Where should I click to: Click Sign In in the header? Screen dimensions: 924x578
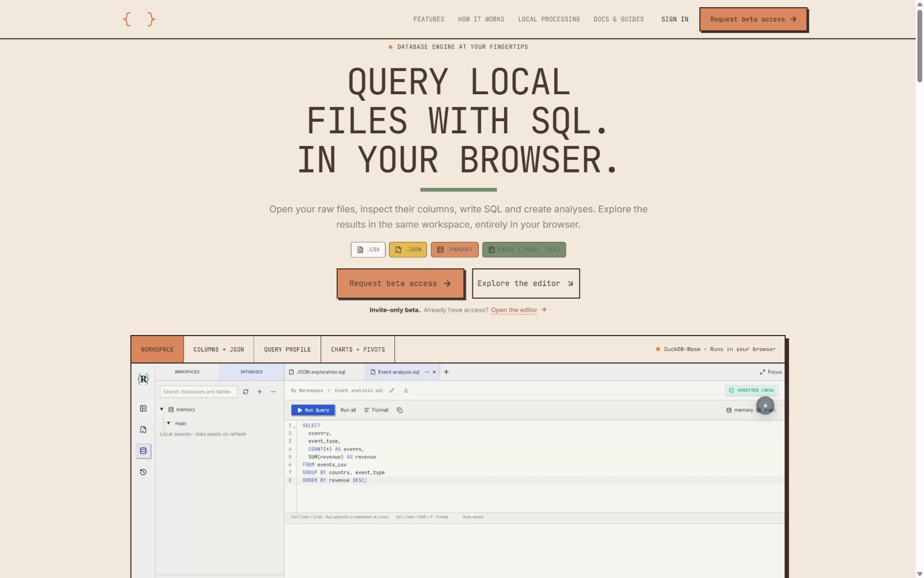(x=674, y=19)
